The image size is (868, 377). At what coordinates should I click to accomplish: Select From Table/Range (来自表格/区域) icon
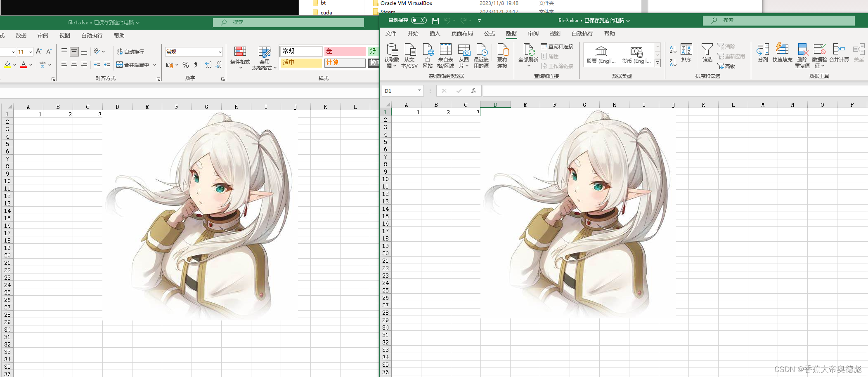(445, 56)
